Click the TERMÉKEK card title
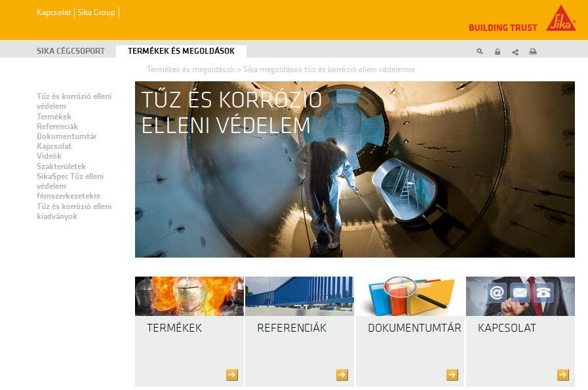This screenshot has height=390, width=588. [174, 328]
